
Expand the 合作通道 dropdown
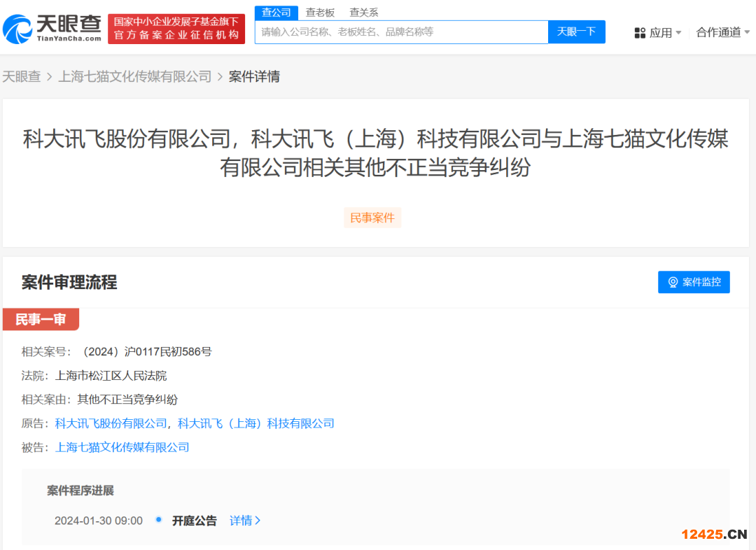pos(722,32)
